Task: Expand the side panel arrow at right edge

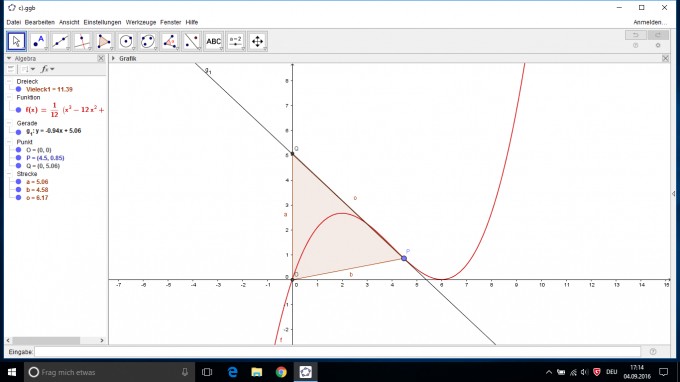Action: [673, 193]
